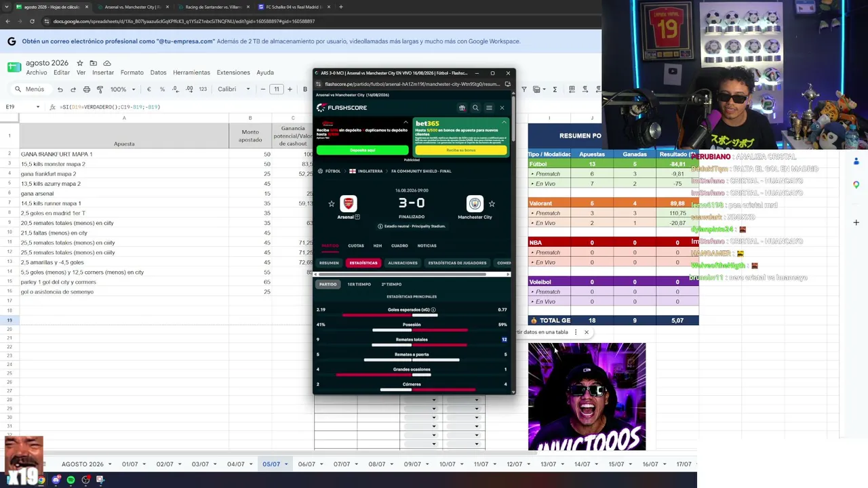Show 1ER TIEMPO statistics
Screen dimensions: 868x488
pyautogui.click(x=359, y=284)
